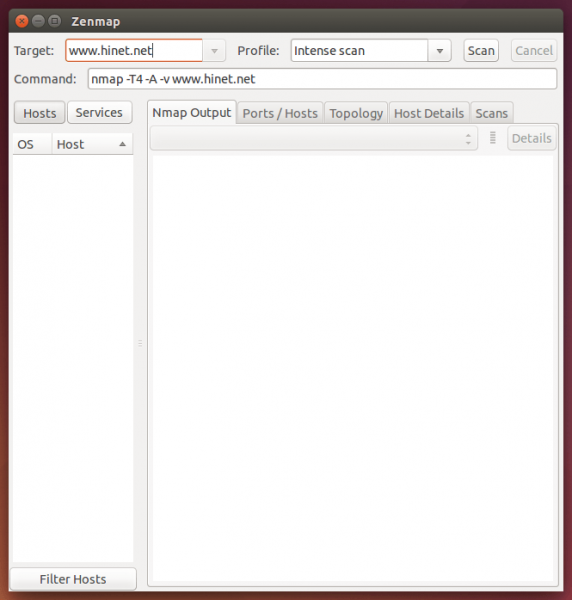This screenshot has height=600, width=572.
Task: Click into the Command text field
Action: [x=322, y=79]
